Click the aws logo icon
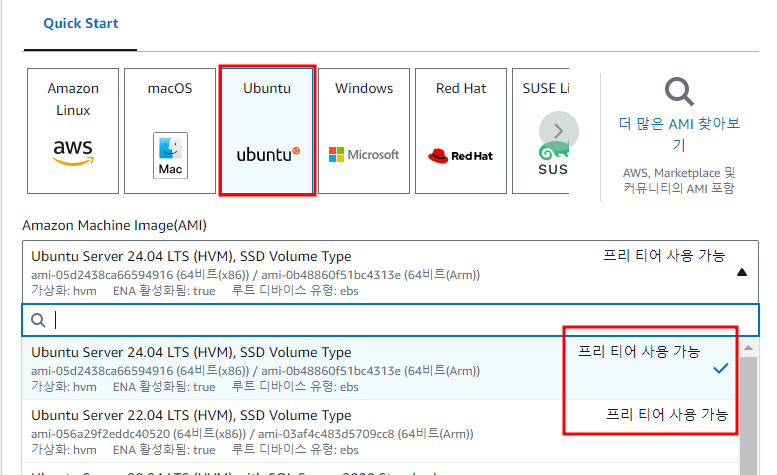The image size is (777, 475). (73, 152)
